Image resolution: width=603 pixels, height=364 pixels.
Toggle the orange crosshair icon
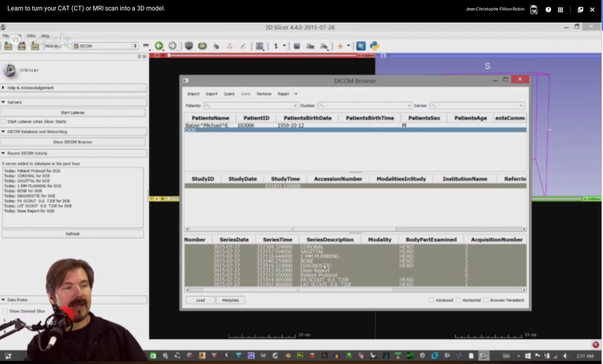click(340, 46)
